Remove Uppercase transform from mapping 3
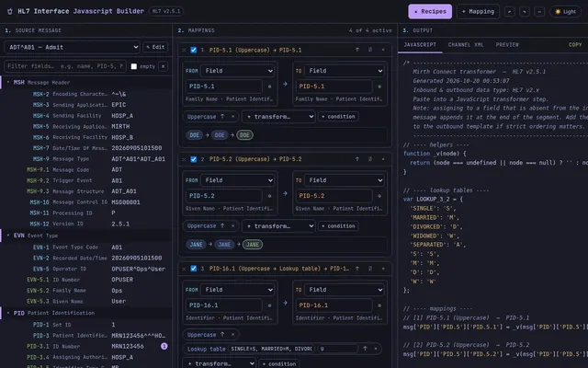 pos(232,334)
